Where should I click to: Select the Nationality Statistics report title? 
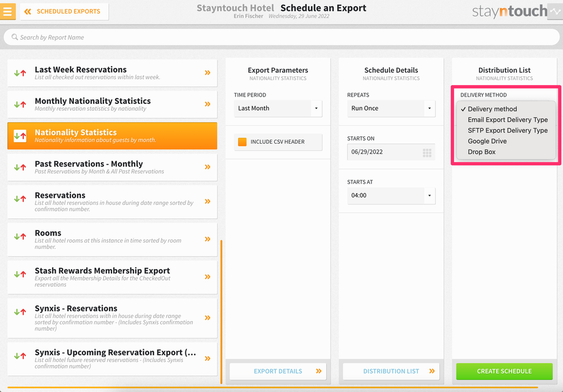pos(76,133)
